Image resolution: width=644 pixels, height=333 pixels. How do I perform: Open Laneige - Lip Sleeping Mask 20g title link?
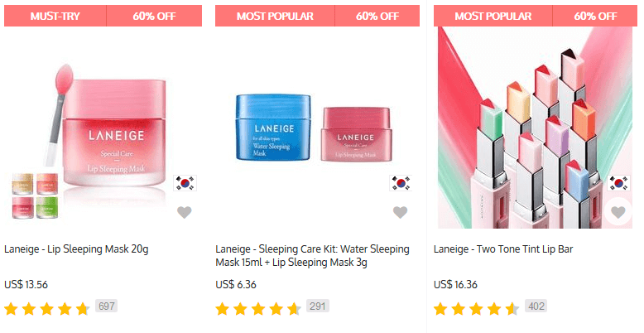point(76,249)
